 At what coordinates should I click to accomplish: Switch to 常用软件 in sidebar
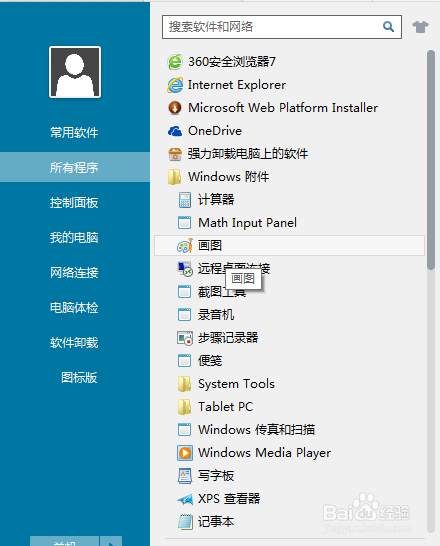tap(74, 133)
